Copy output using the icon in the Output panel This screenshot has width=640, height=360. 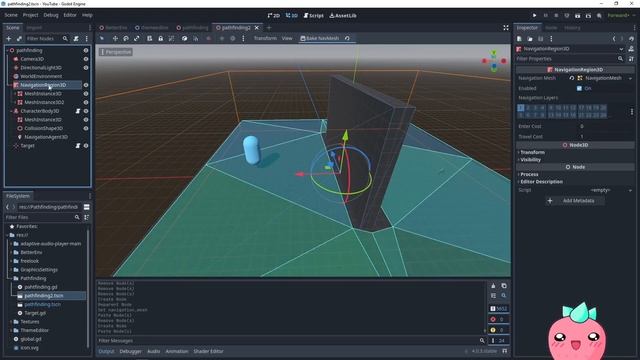504,286
